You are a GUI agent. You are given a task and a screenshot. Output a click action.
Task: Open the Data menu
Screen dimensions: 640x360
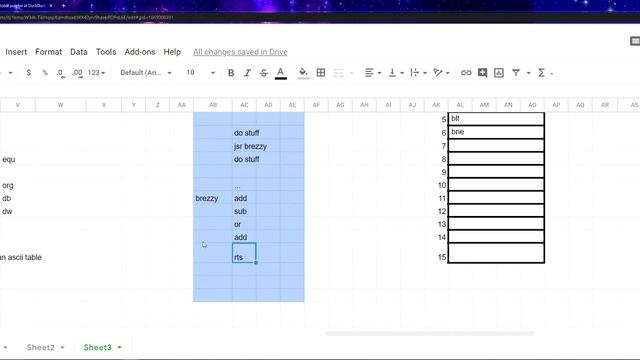(x=79, y=52)
